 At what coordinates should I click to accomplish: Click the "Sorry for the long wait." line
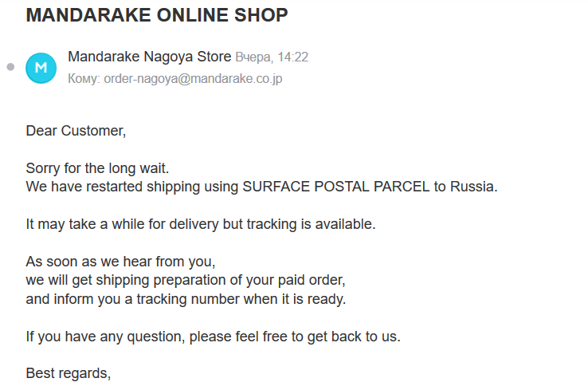(97, 168)
